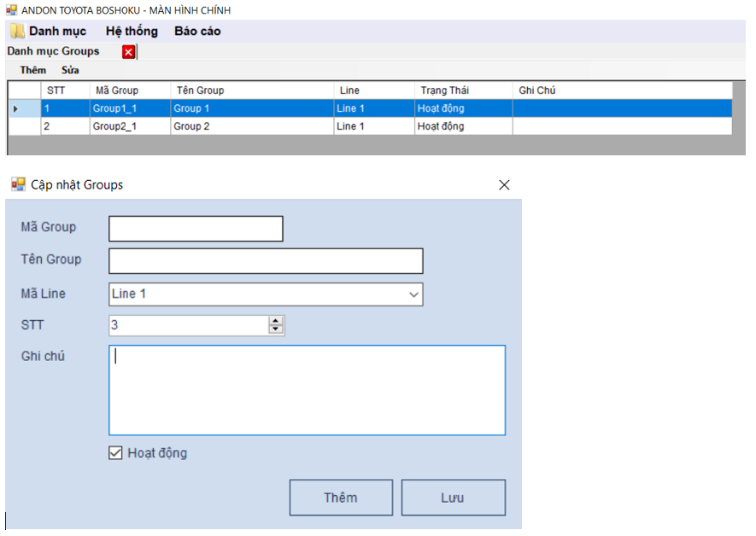
Task: Click the Thêm button in the dialog
Action: coord(341,498)
